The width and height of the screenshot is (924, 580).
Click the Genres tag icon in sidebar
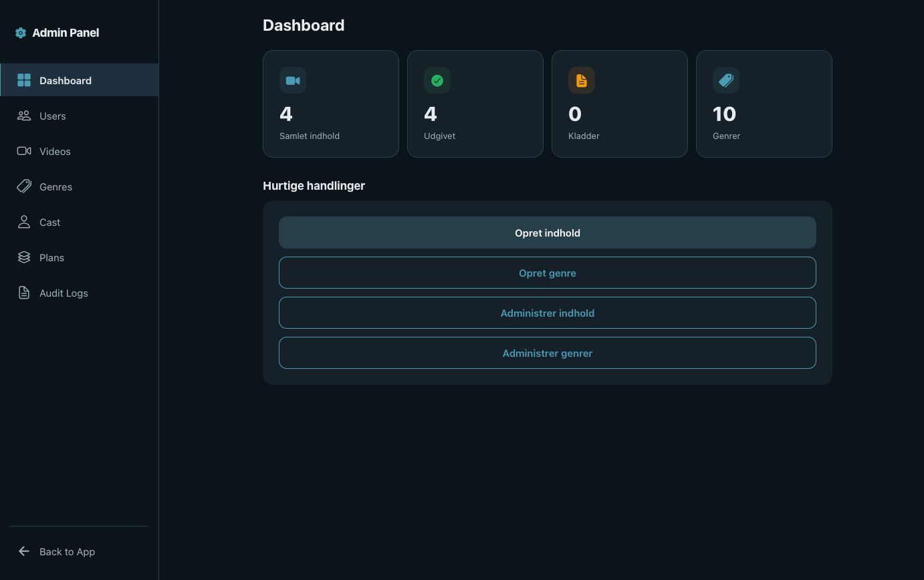(24, 186)
